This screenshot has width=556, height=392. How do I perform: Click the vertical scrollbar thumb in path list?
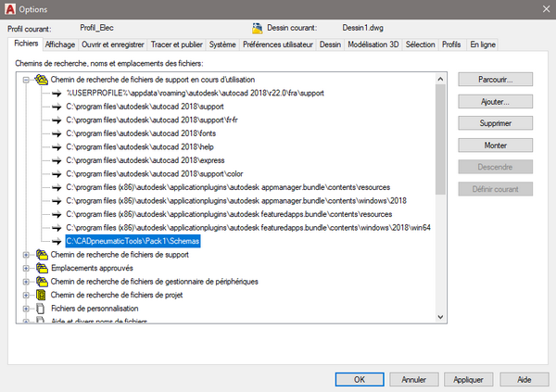click(x=440, y=139)
